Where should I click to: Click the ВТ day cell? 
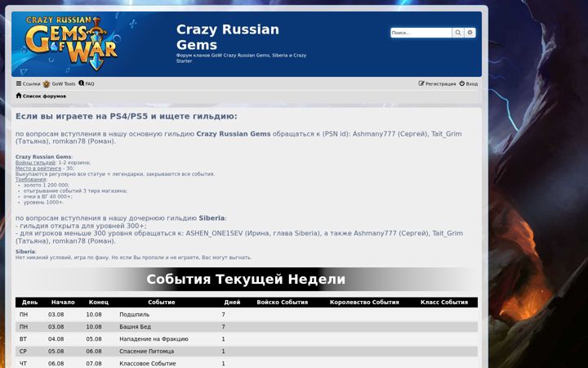pos(23,339)
